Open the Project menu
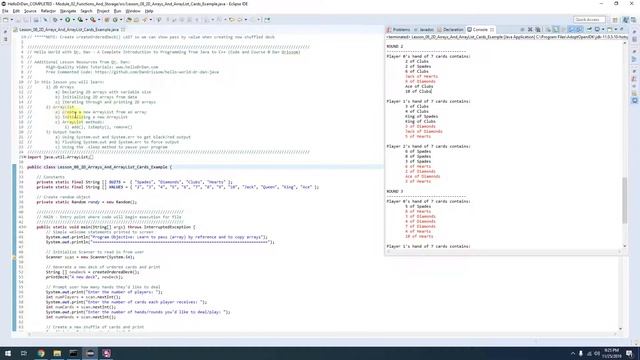640x360 pixels. click(x=103, y=11)
